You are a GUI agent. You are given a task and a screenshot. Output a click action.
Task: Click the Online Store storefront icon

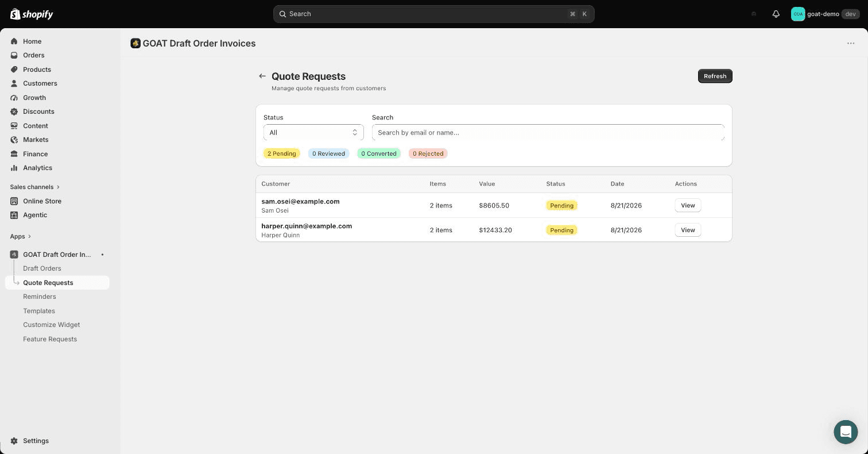(14, 201)
